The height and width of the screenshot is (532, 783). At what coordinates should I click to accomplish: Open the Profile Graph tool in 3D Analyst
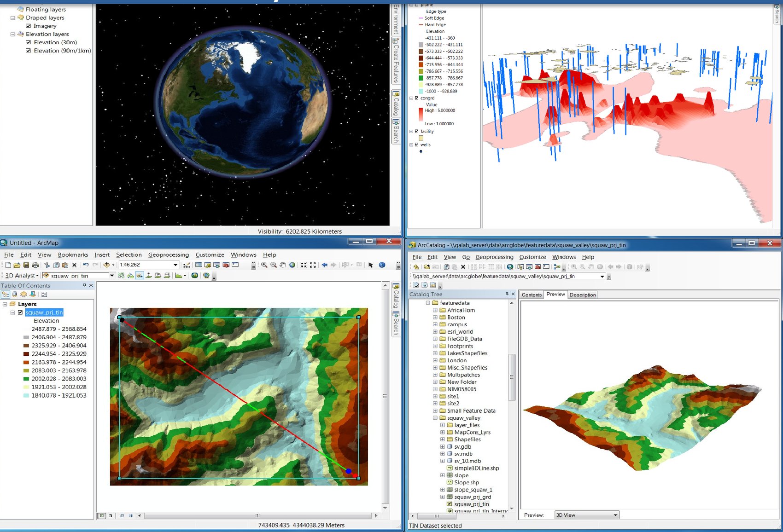[x=179, y=276]
